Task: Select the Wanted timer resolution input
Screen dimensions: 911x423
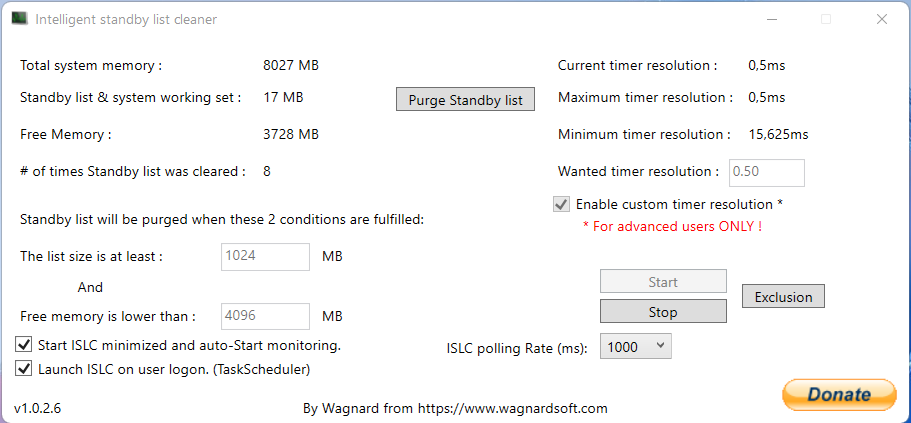Action: [x=767, y=172]
